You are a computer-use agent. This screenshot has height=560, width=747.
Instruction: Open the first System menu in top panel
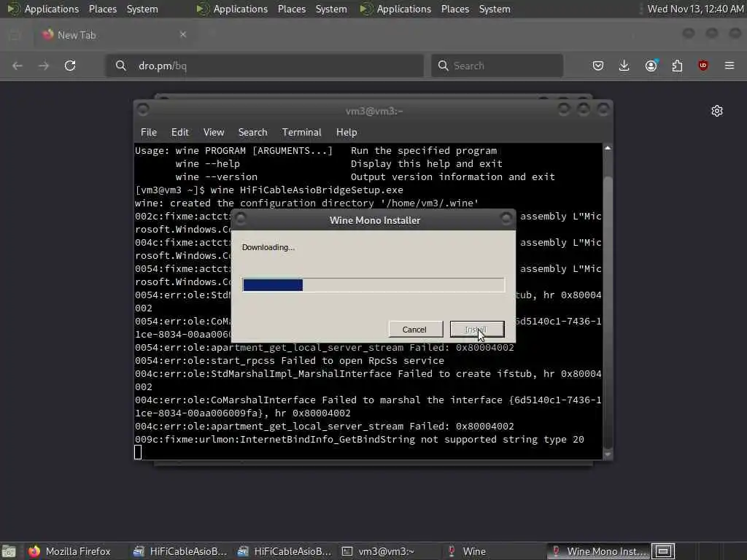142,9
